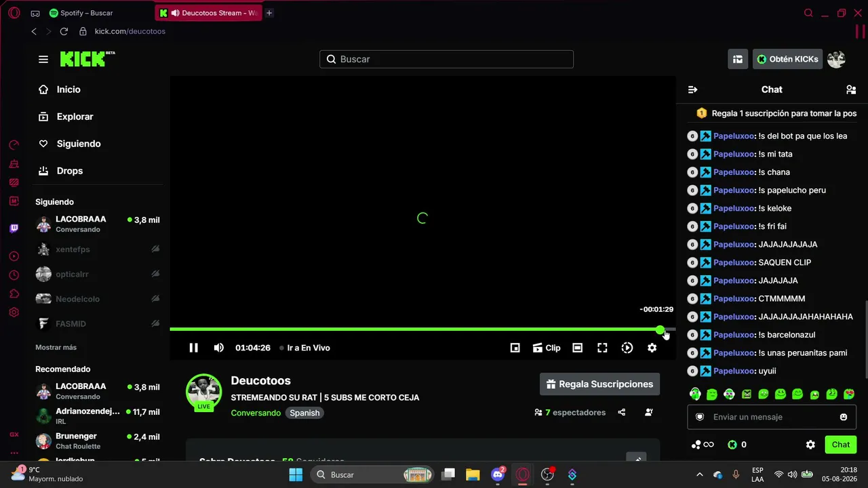Open chat settings gear

coord(810,445)
